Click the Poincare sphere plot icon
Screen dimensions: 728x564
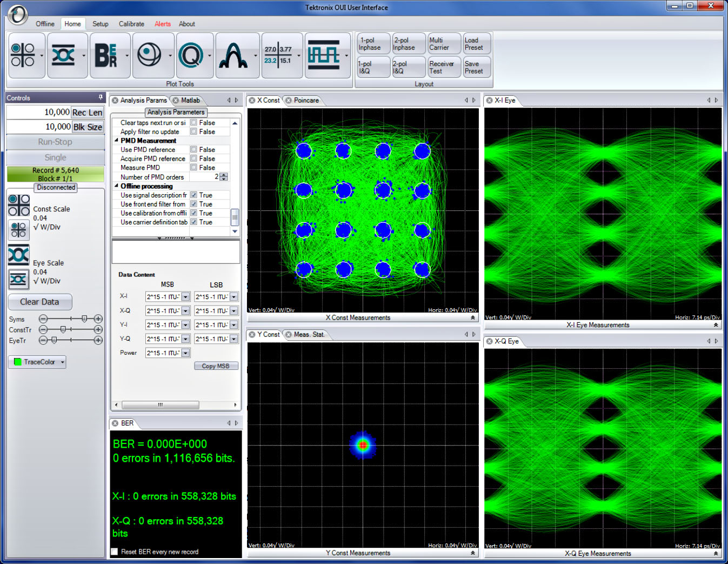pyautogui.click(x=149, y=55)
